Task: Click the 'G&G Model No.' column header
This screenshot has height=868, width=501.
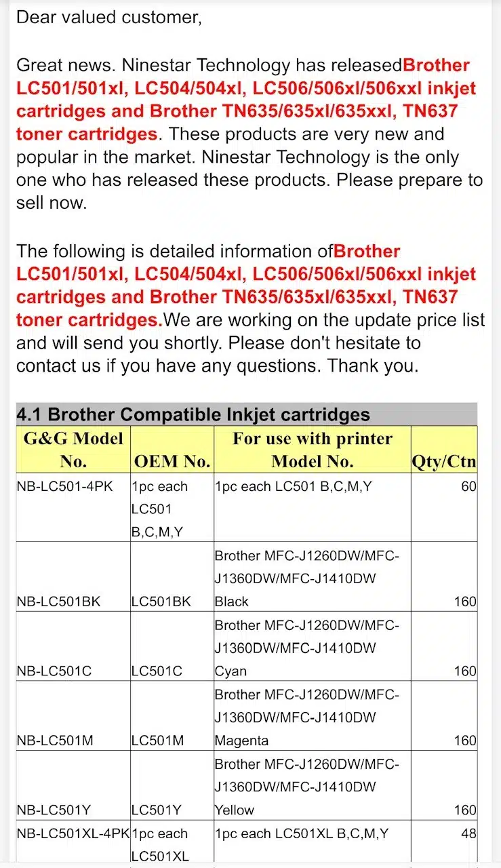Action: click(x=73, y=450)
